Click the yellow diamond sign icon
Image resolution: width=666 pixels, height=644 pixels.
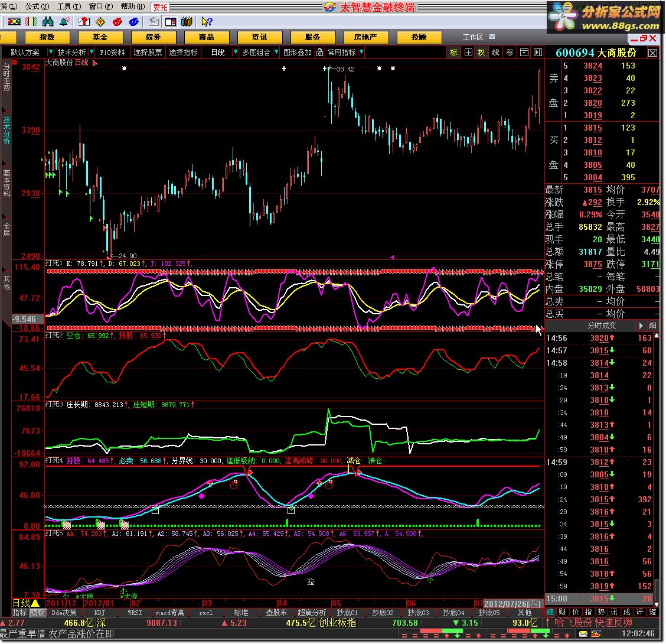pos(100,21)
